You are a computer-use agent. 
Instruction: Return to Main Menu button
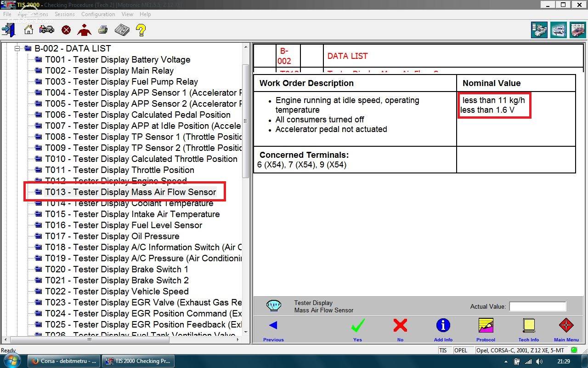566,329
